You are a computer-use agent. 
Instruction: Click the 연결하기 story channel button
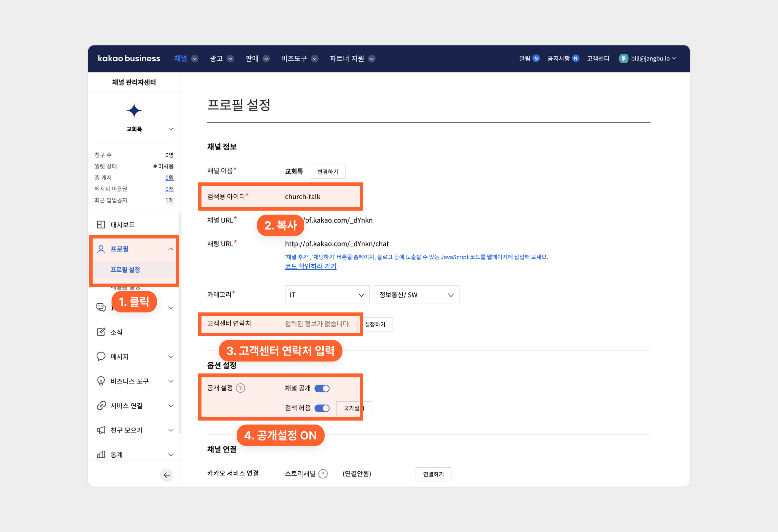(433, 474)
